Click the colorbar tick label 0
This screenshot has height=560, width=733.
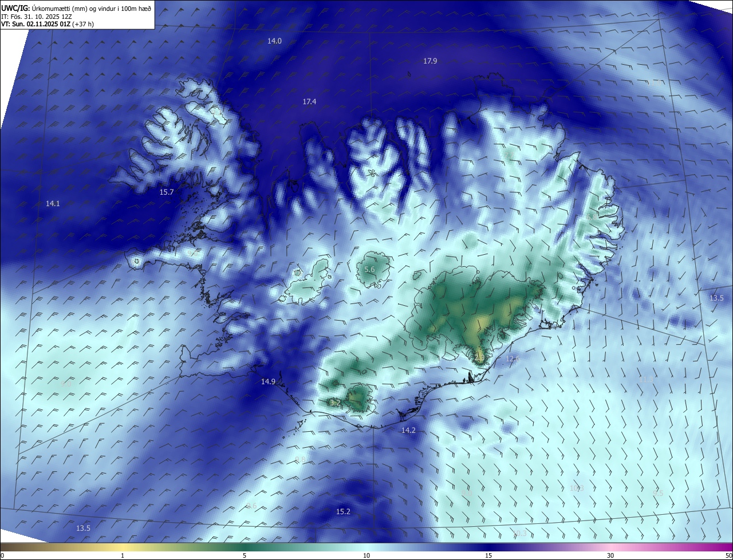click(2, 555)
